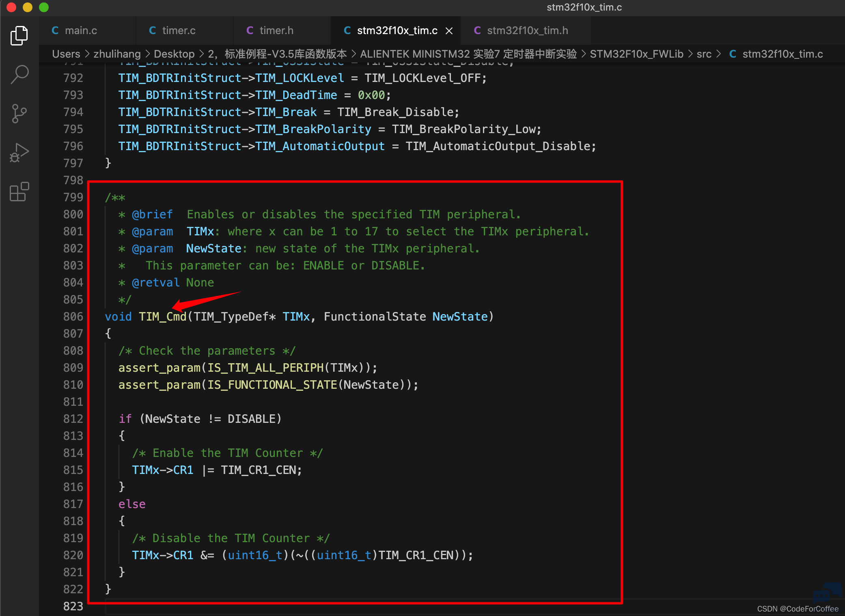
Task: Open the Search view icon
Action: (x=19, y=75)
